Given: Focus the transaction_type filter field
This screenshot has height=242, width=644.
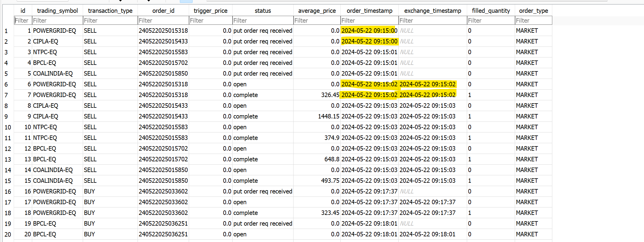Looking at the screenshot, I should (110, 20).
